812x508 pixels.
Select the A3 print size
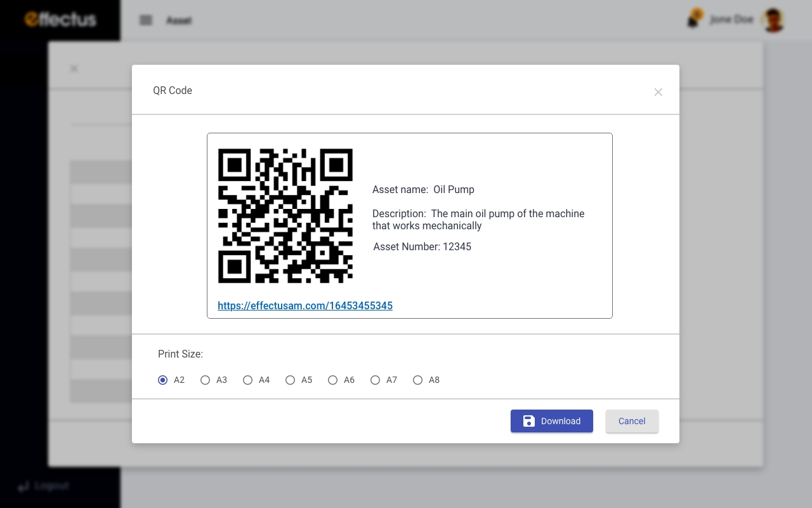(x=205, y=380)
